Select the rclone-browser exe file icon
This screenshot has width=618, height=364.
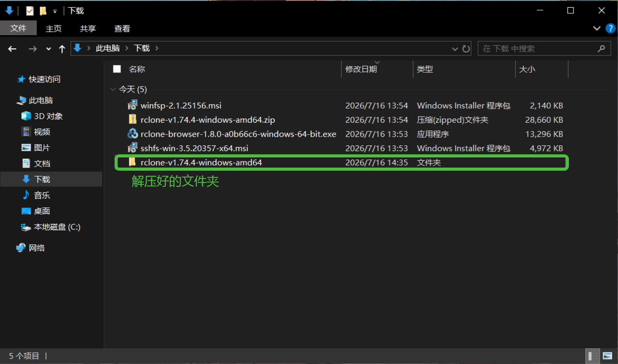(132, 134)
